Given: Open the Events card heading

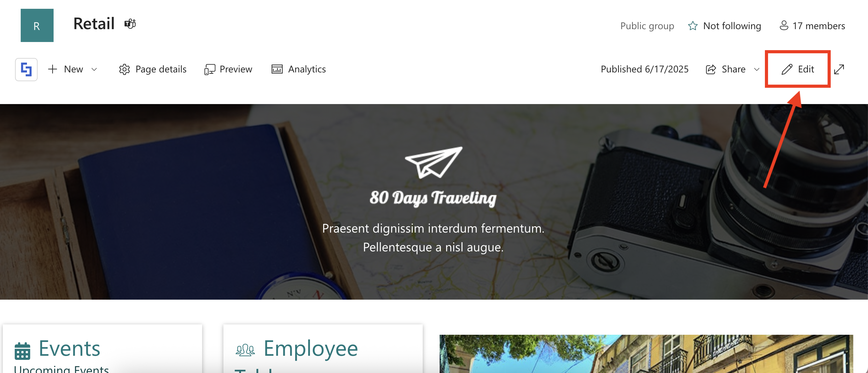Looking at the screenshot, I should [70, 349].
